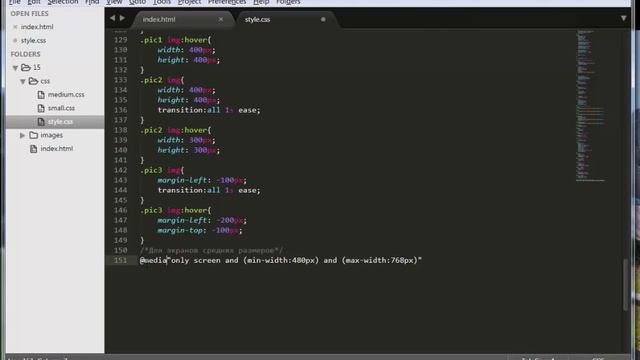Click the folder-tree index.html file icon
Screen dimensions: 640x360
(33, 149)
